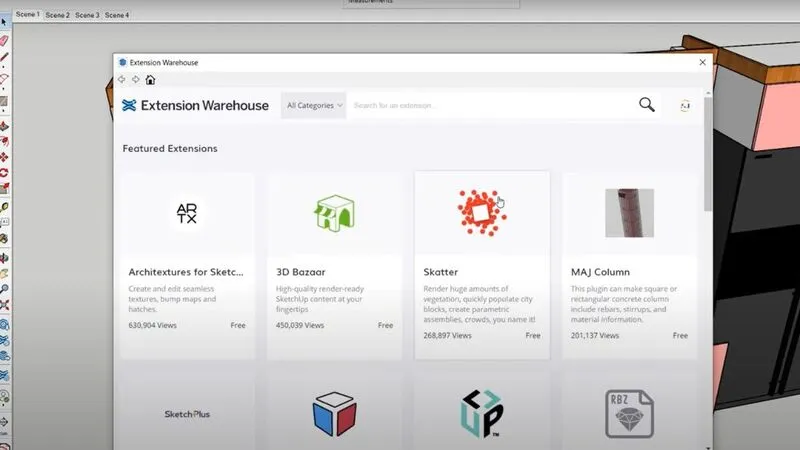800x450 pixels.
Task: Close the Extension Warehouse dialog
Action: click(703, 62)
